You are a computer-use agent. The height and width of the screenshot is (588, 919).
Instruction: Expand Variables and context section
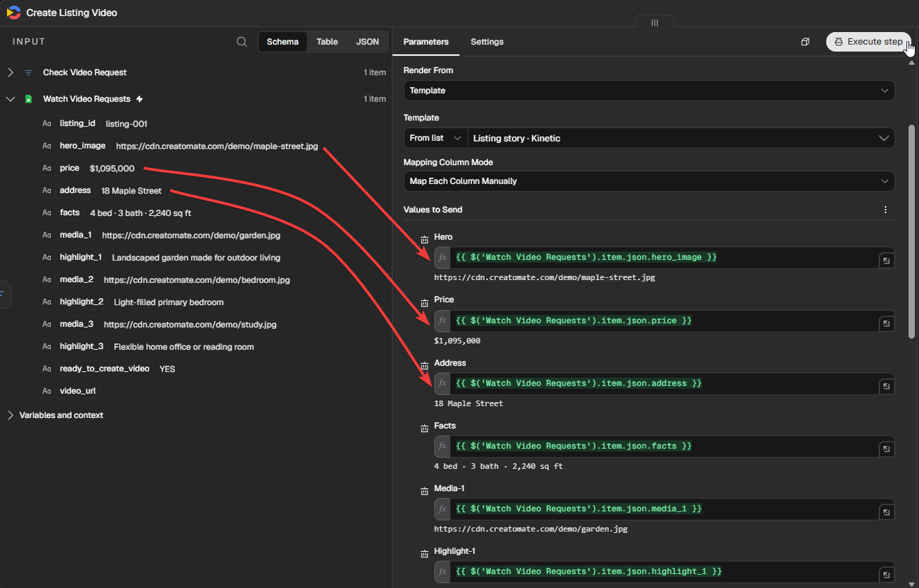(x=10, y=415)
